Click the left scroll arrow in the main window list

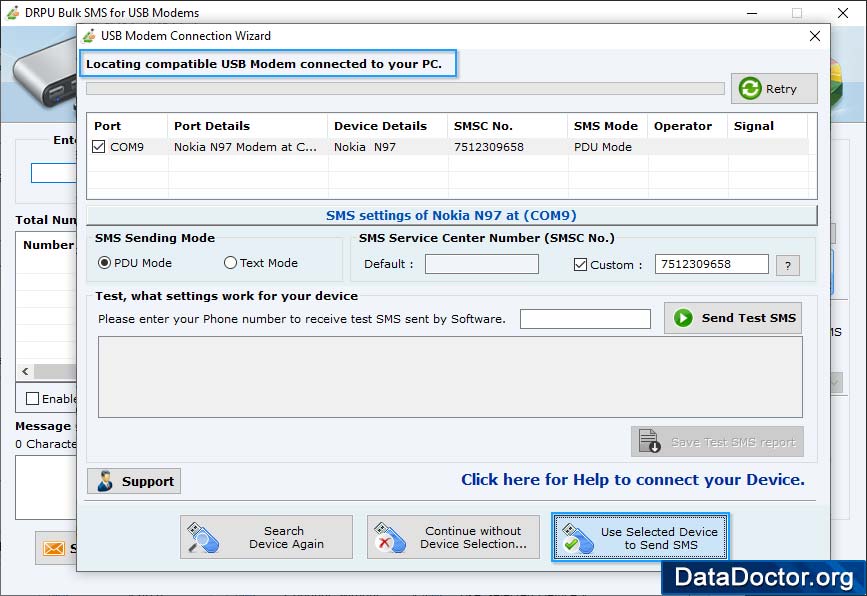[x=25, y=372]
